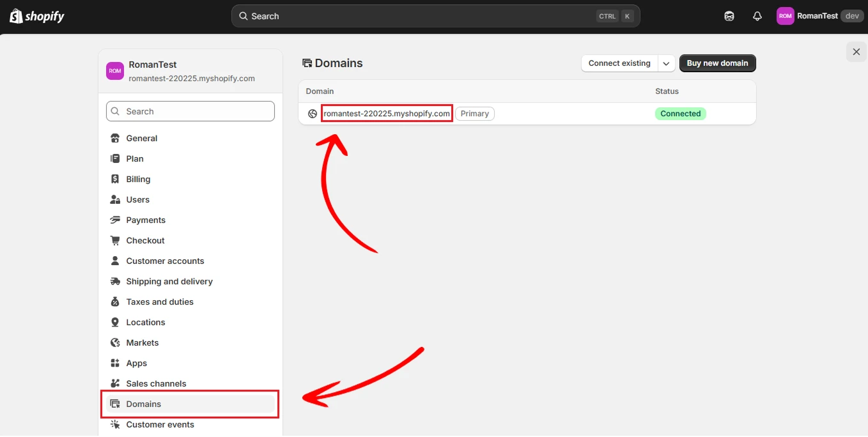Viewport: 868px width, 437px height.
Task: Click the Connect existing button
Action: (619, 63)
